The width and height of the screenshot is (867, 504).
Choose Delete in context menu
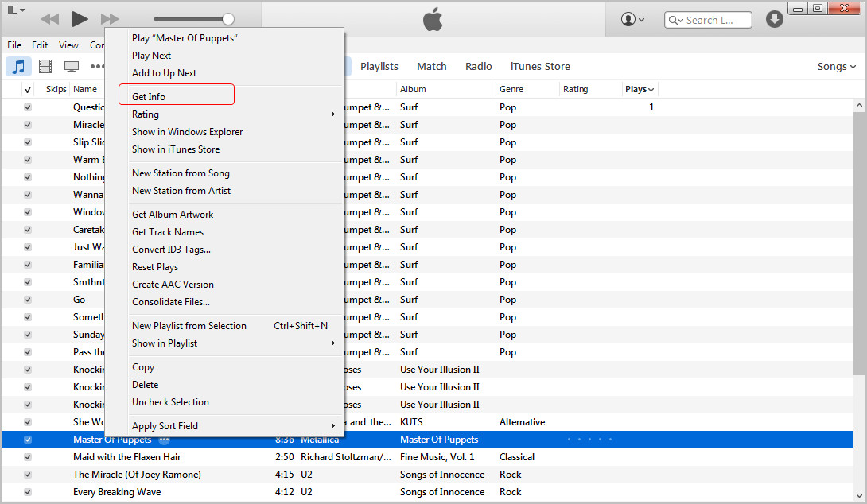145,385
